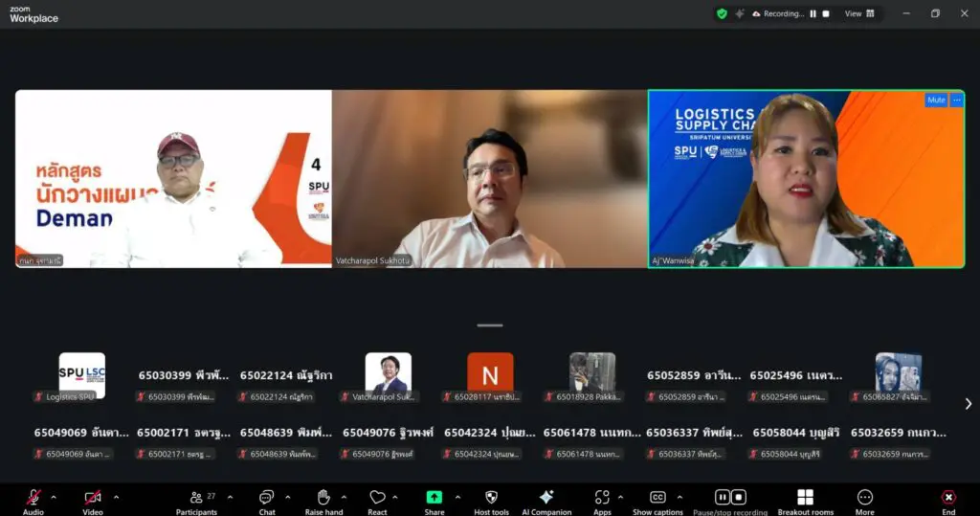980x516 pixels.
Task: Pause the recording in bottom toolbar
Action: pos(723,497)
